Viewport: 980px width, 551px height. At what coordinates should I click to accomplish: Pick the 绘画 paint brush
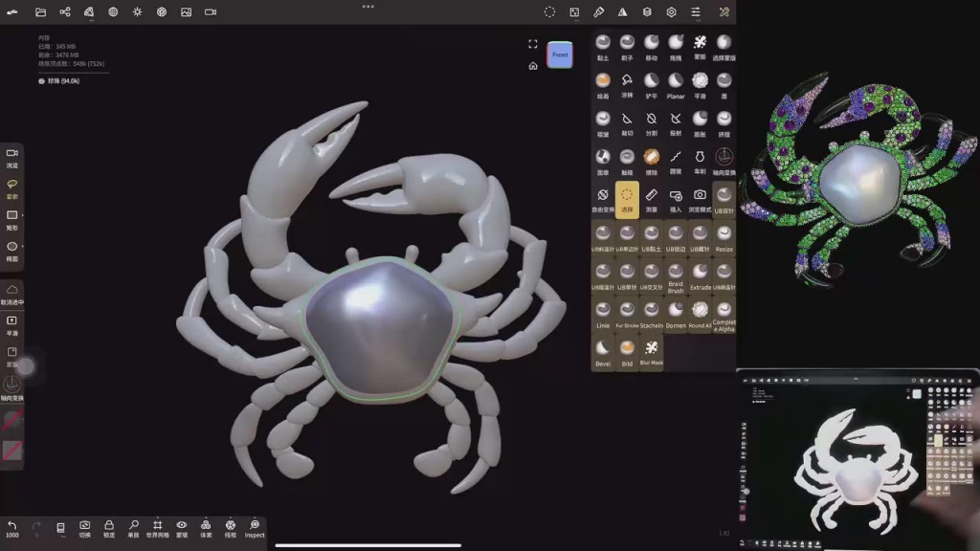click(x=603, y=85)
